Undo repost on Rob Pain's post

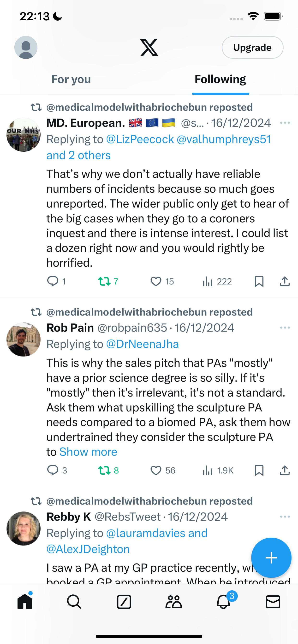tap(108, 471)
